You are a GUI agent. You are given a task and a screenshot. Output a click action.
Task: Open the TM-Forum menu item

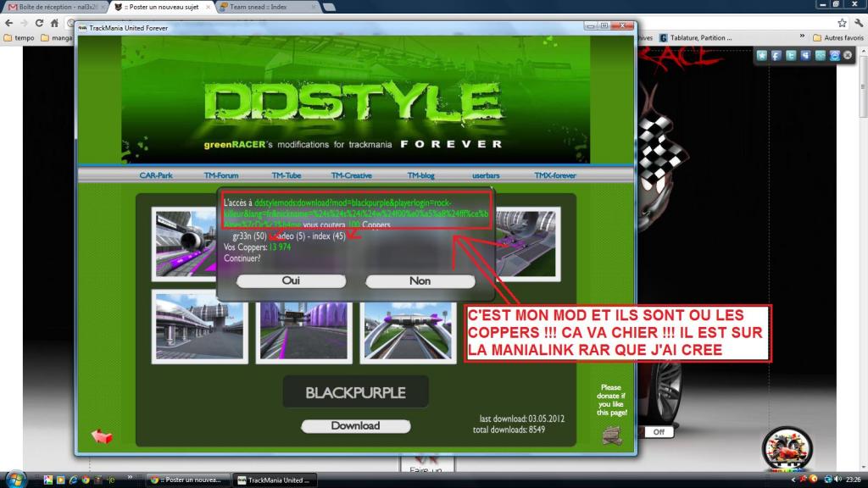[x=221, y=175]
